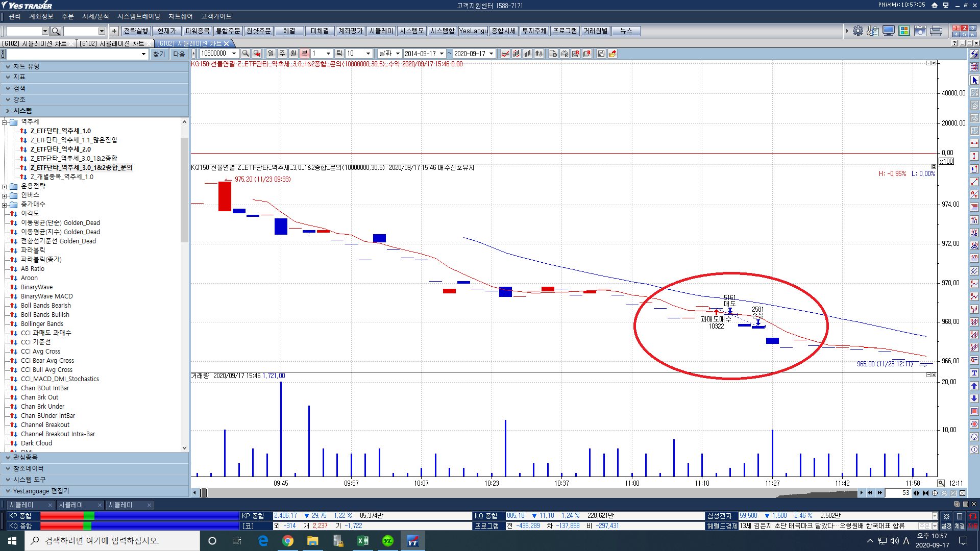Click the printer icon in top toolbar
The width and height of the screenshot is (980, 551).
point(936,31)
